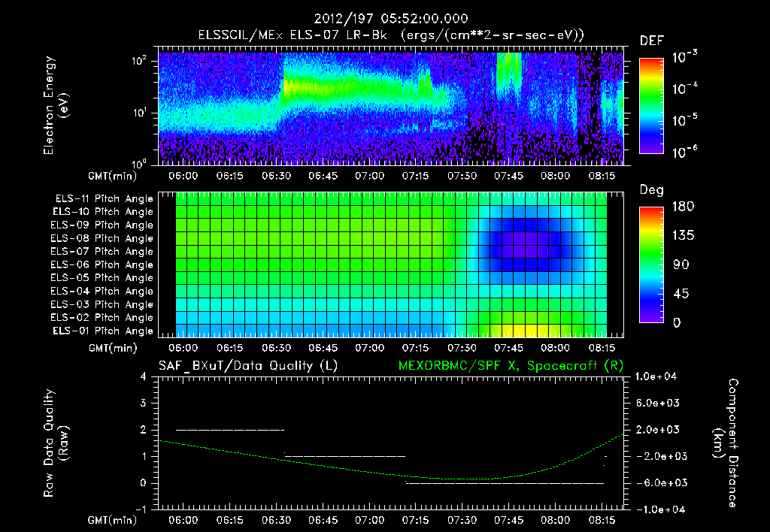Select the SAF_BXuT/Data Quality (L) title
The width and height of the screenshot is (770, 532).
click(x=248, y=366)
